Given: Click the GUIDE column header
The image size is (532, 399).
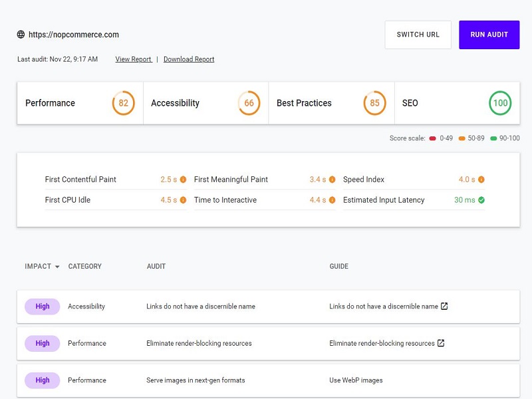Looking at the screenshot, I should (338, 267).
